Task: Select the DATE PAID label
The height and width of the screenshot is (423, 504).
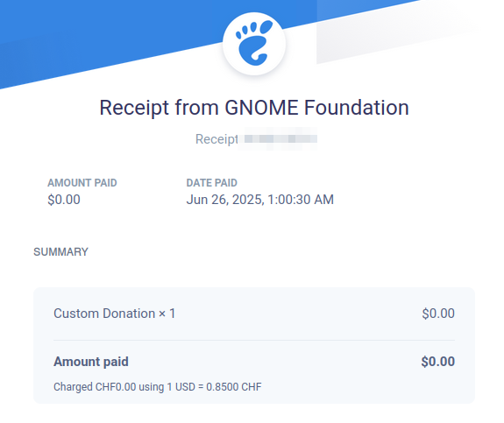Action: click(211, 183)
